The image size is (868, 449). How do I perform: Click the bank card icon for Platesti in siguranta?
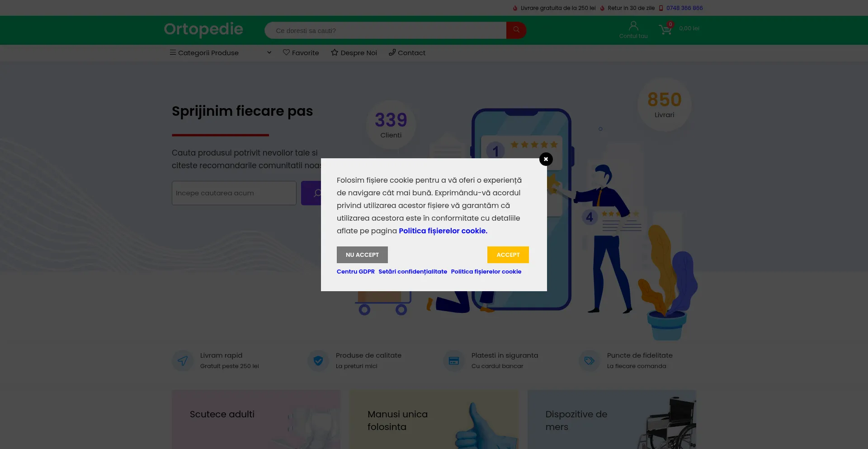click(x=453, y=360)
